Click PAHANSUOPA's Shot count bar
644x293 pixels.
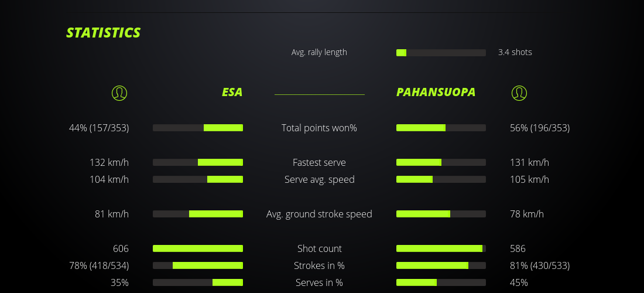click(x=441, y=248)
